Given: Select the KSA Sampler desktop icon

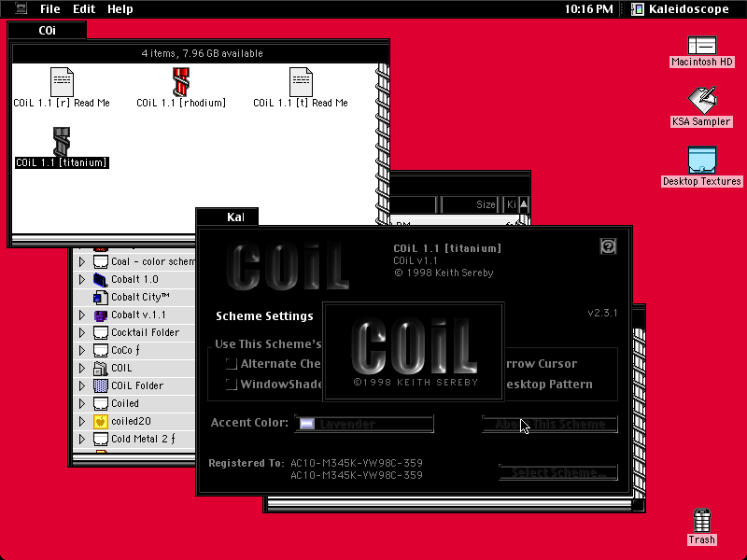Looking at the screenshot, I should [702, 101].
